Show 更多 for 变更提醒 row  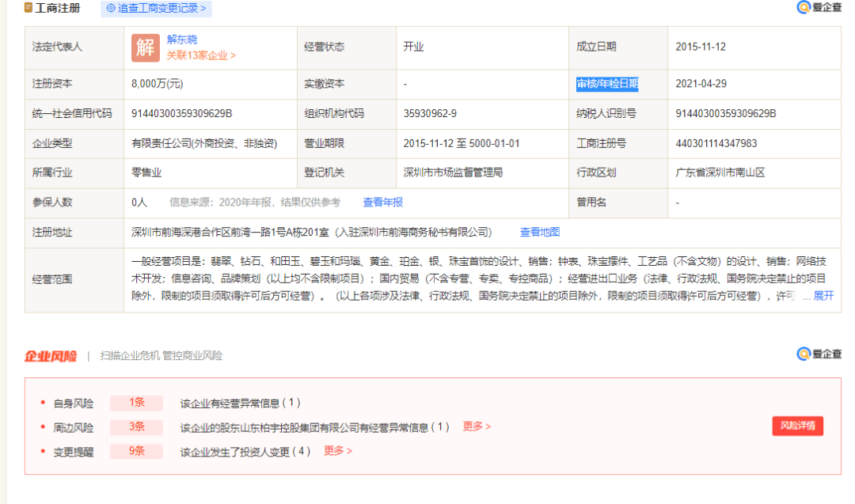coord(338,451)
